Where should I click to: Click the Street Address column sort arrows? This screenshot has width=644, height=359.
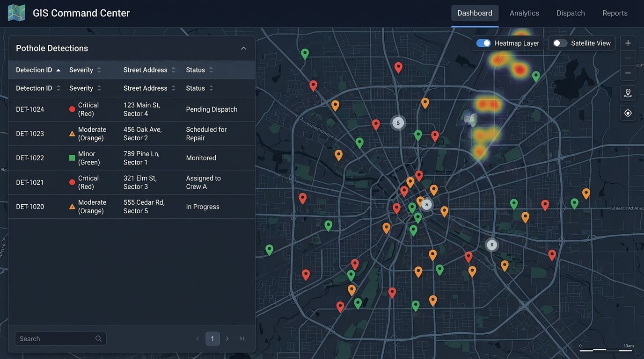(x=173, y=69)
